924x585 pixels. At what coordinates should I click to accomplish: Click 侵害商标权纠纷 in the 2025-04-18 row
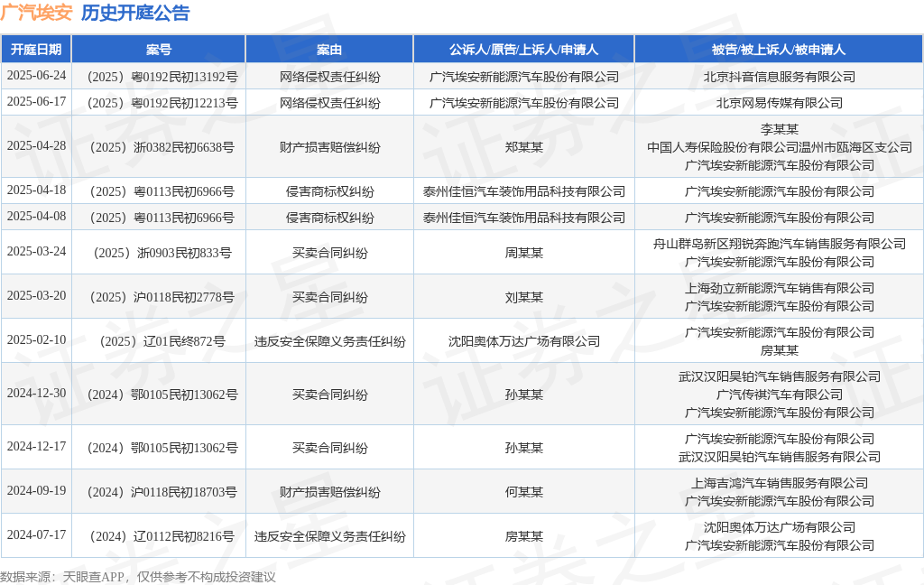click(x=330, y=191)
